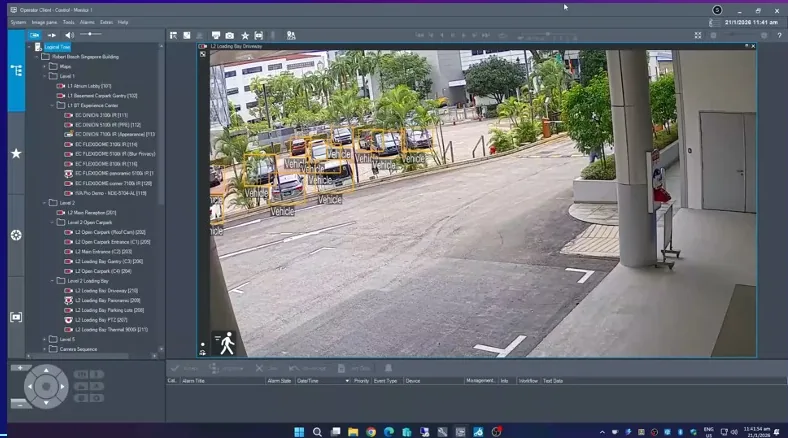Collapse the Level 1 folder
The image size is (788, 438).
click(45, 76)
